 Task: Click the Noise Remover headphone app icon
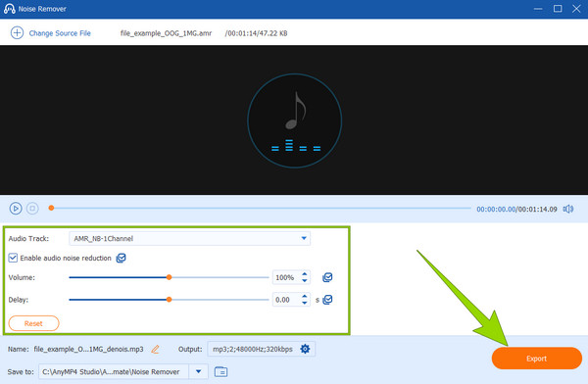pyautogui.click(x=10, y=9)
